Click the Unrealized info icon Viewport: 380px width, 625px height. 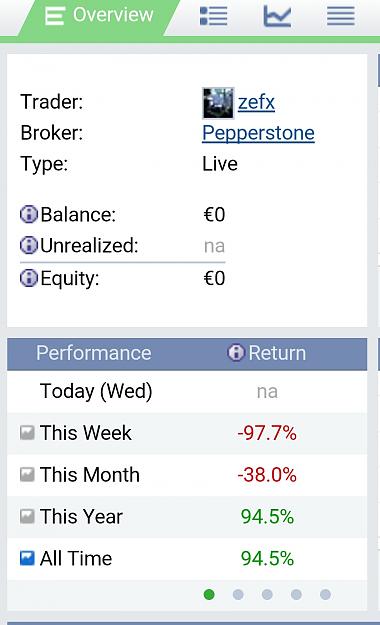pyautogui.click(x=29, y=245)
